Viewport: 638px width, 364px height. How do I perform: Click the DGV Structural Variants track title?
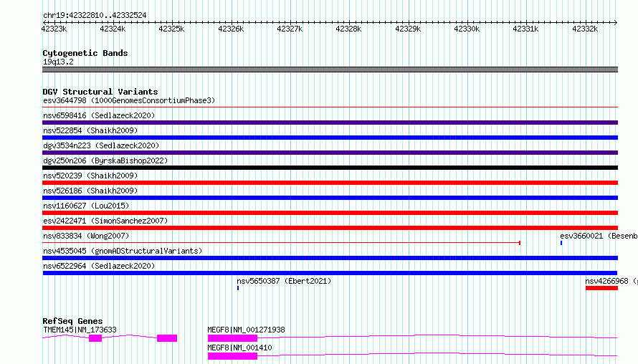[x=100, y=92]
